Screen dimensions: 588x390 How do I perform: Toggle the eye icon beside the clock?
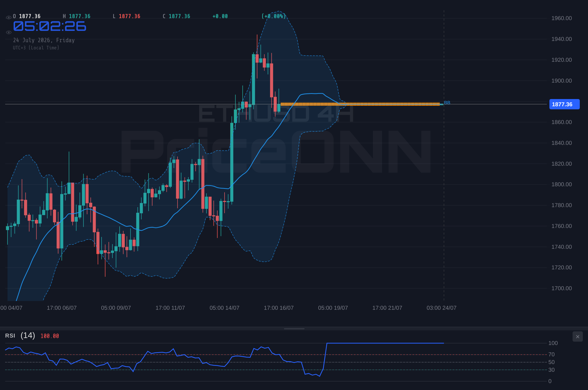(x=8, y=32)
